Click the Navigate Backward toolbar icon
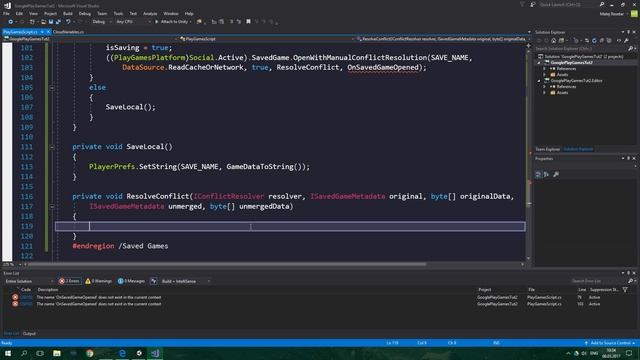Screen dimensions: 640x360 tap(11, 22)
